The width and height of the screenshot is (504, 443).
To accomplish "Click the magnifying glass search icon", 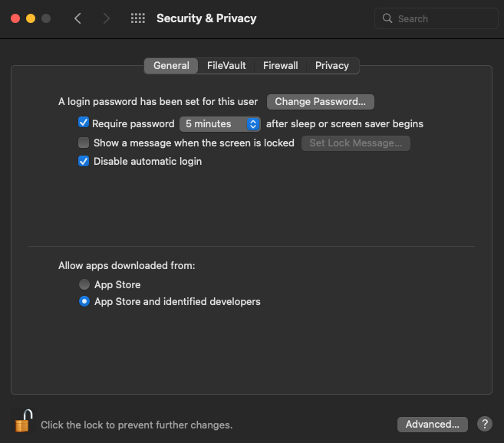I will [387, 18].
